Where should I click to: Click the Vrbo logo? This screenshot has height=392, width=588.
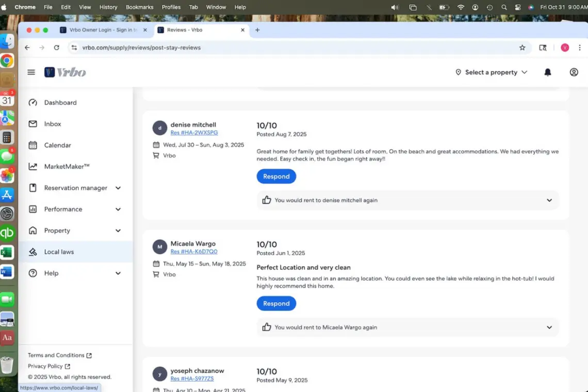tap(65, 72)
